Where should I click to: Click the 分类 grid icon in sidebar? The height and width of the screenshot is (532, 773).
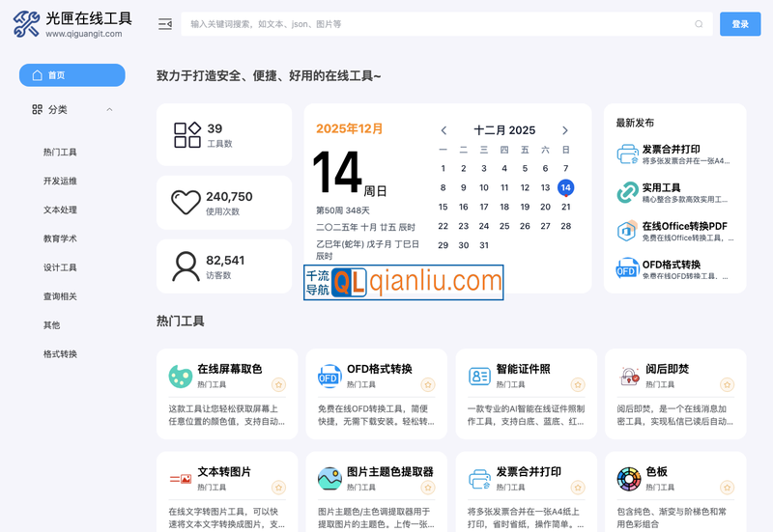click(37, 109)
